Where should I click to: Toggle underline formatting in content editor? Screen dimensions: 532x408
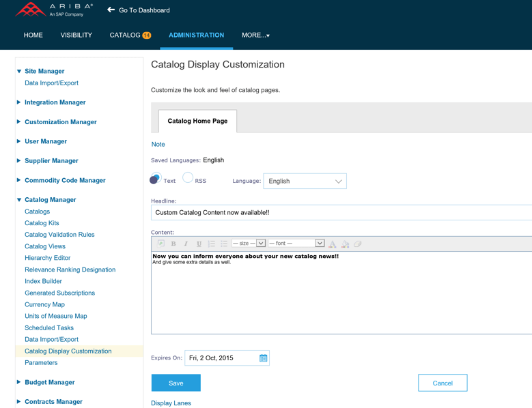(x=199, y=244)
